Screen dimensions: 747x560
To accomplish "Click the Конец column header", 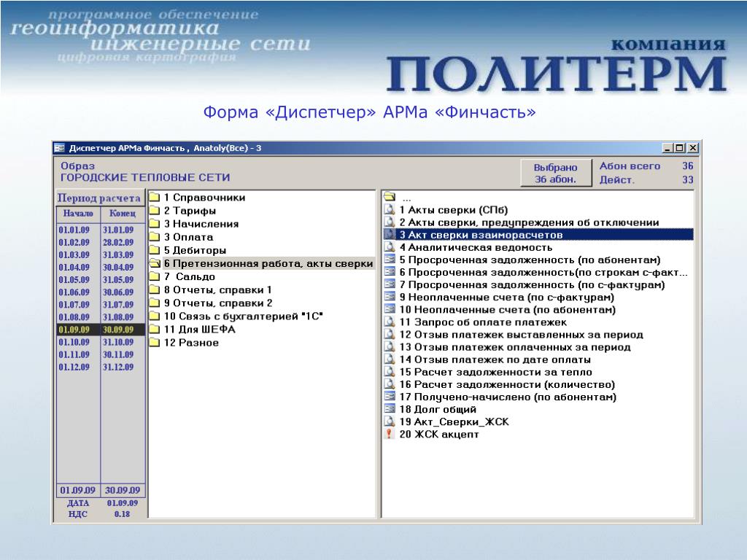I will click(x=123, y=214).
